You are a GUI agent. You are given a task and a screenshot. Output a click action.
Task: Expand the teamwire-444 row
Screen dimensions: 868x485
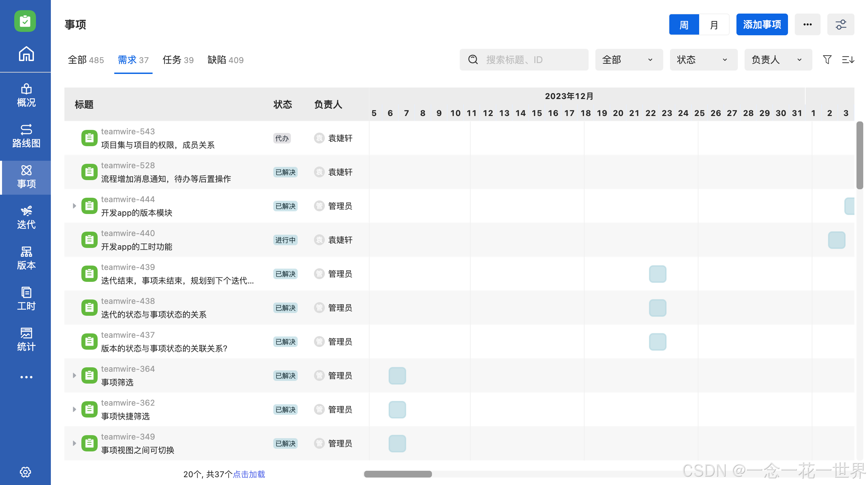click(74, 206)
